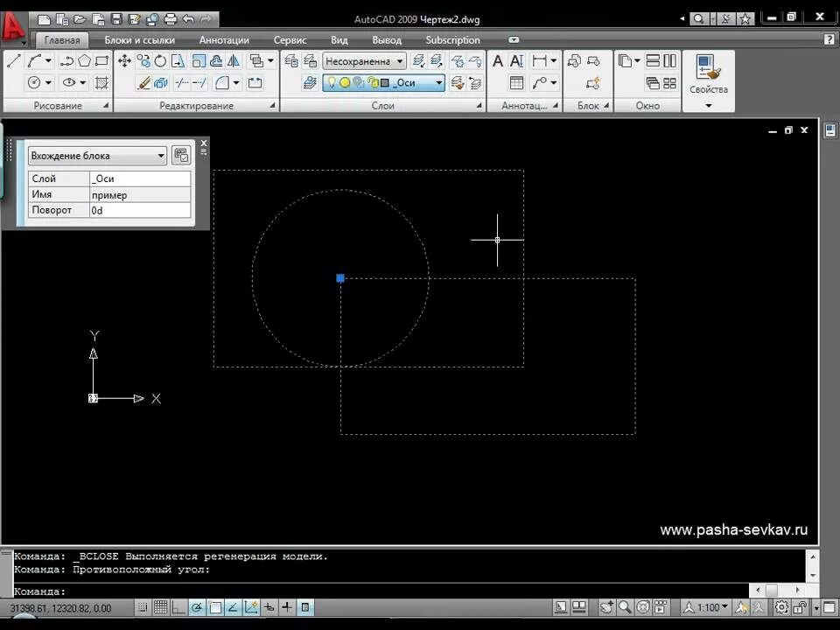The width and height of the screenshot is (840, 630).
Task: Select the Line drawing tool
Action: coord(13,61)
